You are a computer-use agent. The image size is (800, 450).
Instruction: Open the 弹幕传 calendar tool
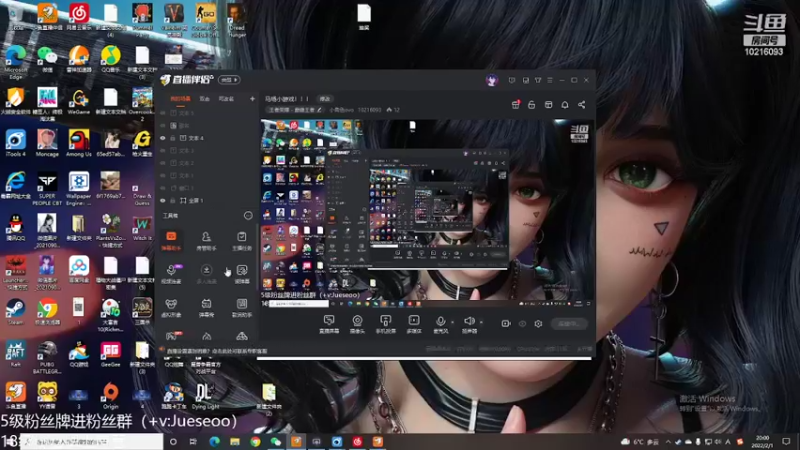click(206, 308)
